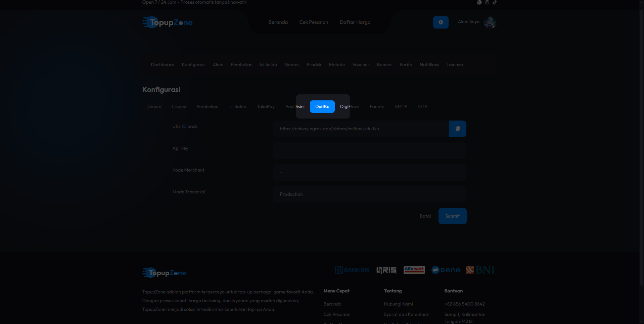Switch to Umum configuration tab
This screenshot has width=644, height=324.
tap(154, 106)
